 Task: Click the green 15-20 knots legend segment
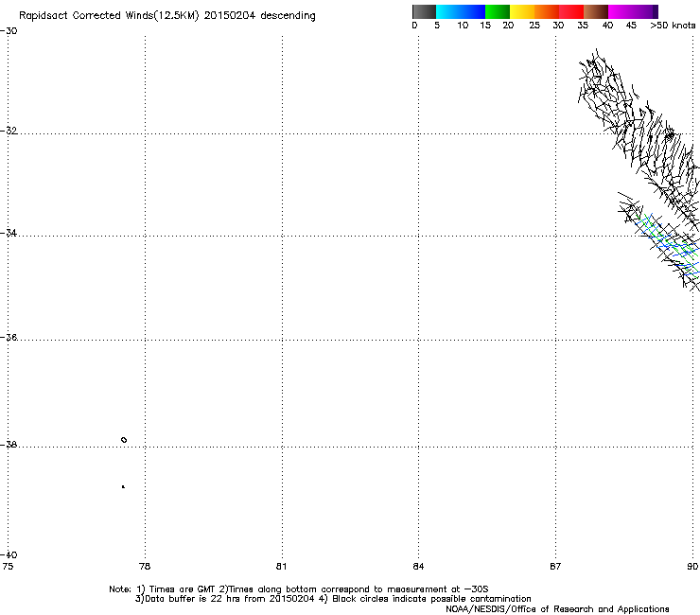[497, 11]
